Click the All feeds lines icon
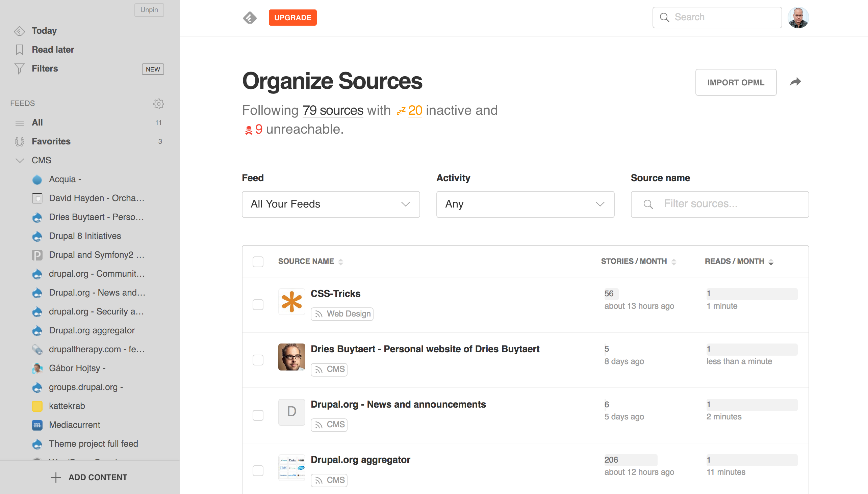 (x=19, y=123)
